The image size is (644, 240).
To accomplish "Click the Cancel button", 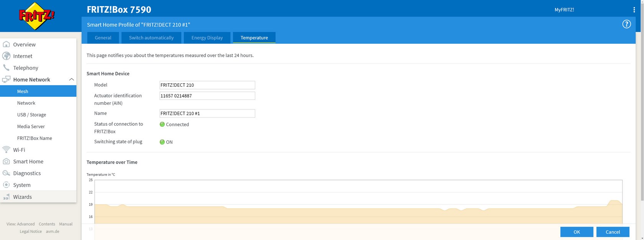I will coord(613,232).
